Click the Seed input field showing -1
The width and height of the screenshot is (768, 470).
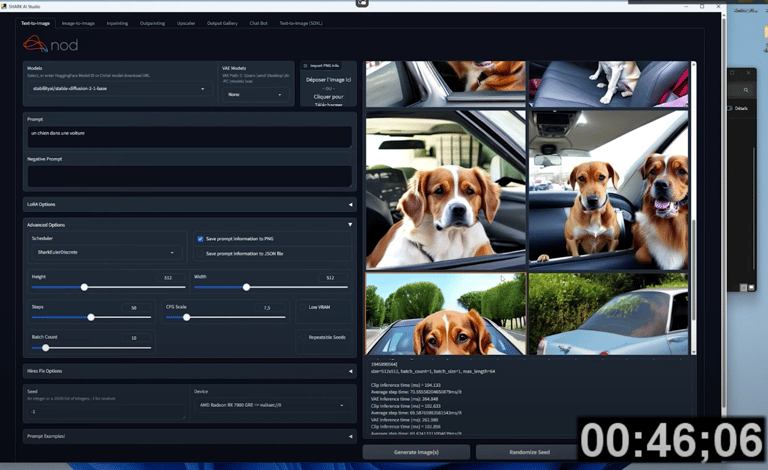tap(106, 412)
